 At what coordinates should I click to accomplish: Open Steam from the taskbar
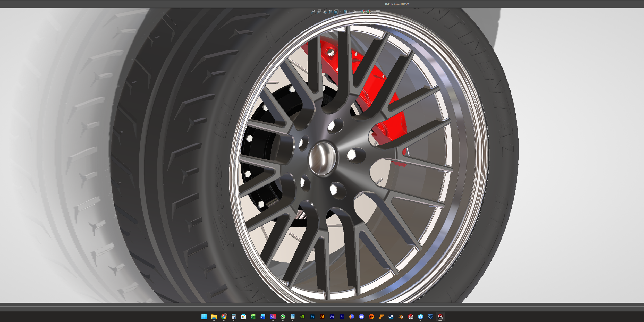click(x=391, y=317)
